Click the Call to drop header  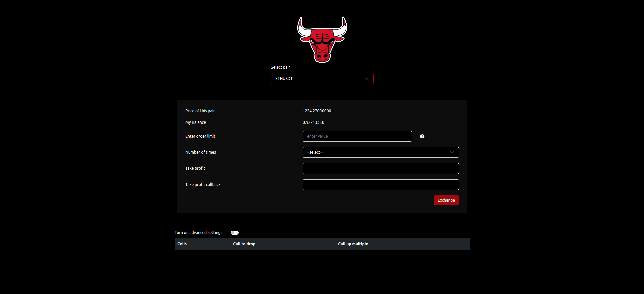[x=244, y=244]
